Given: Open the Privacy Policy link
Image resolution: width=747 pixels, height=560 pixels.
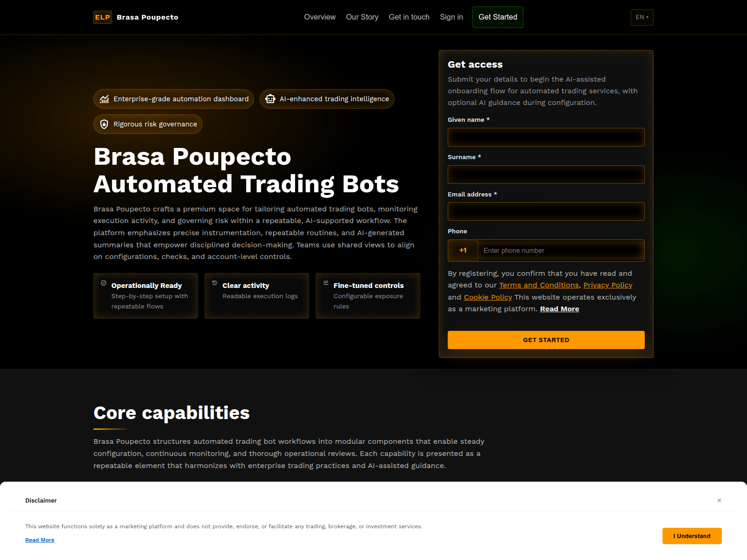Looking at the screenshot, I should point(608,285).
